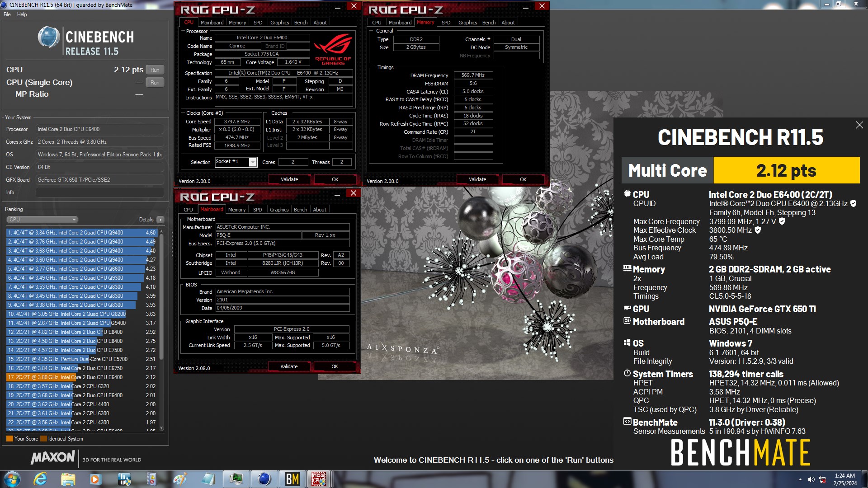Close the BenchMate result overlay with X
This screenshot has height=488, width=868.
point(859,125)
